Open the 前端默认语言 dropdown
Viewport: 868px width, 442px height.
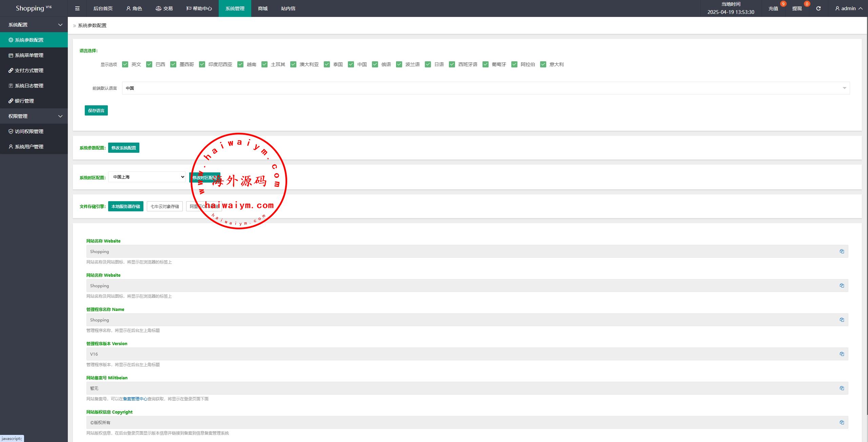[486, 88]
